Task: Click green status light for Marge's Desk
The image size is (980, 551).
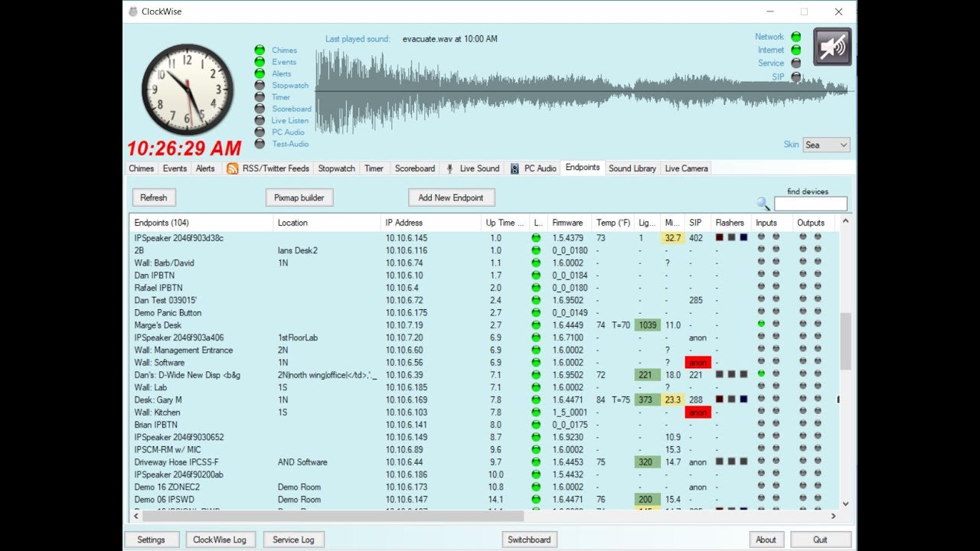Action: 536,325
